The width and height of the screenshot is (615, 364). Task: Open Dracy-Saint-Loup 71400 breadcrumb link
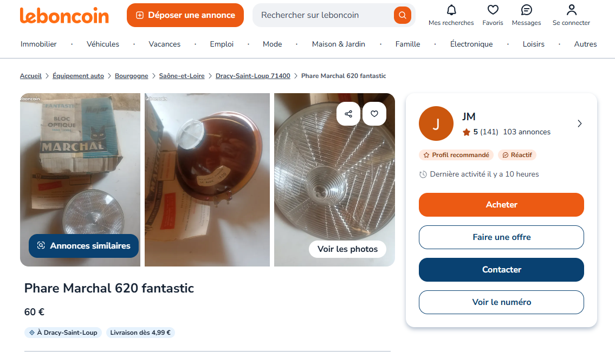click(x=253, y=76)
